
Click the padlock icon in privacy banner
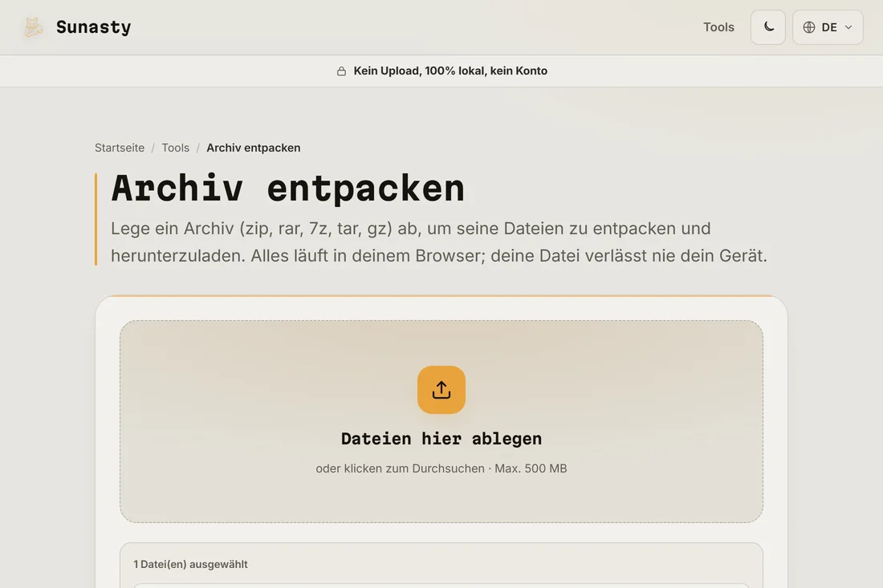[341, 71]
